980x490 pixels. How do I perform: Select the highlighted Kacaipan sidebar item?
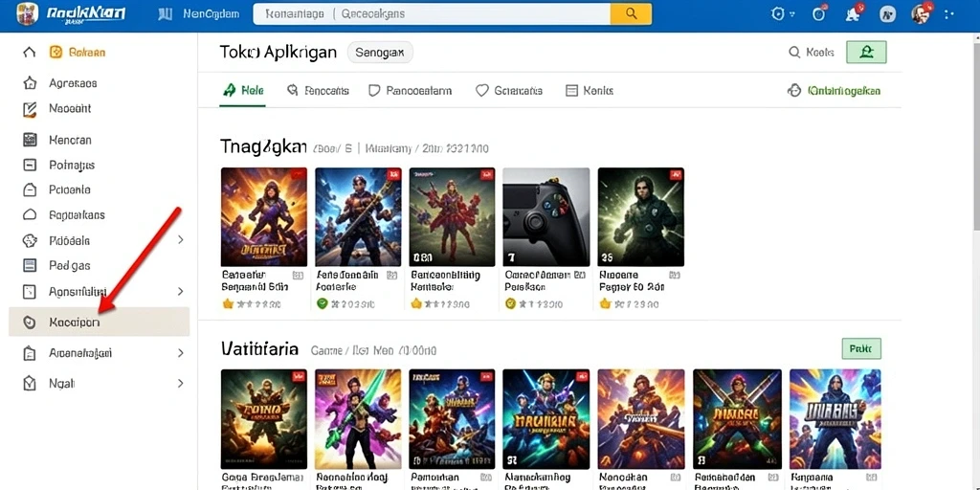click(99, 322)
